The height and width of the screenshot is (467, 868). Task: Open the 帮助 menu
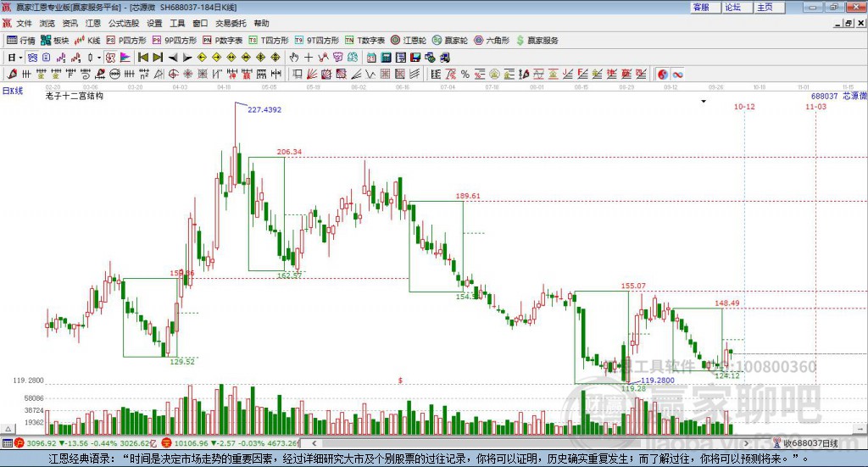(261, 23)
